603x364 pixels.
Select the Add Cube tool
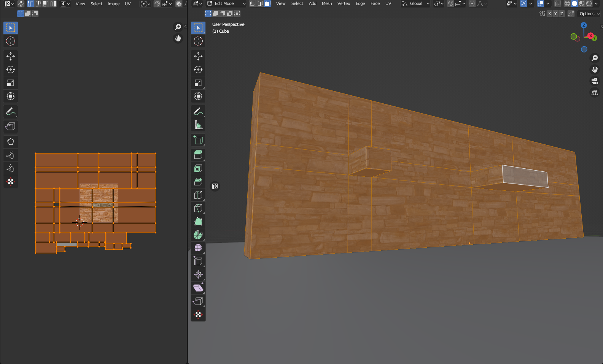click(x=198, y=140)
